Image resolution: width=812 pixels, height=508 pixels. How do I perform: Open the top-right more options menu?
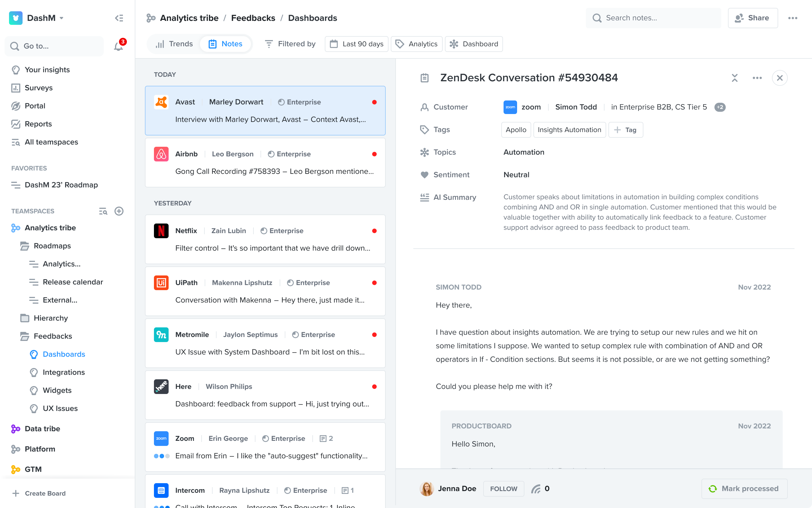793,18
